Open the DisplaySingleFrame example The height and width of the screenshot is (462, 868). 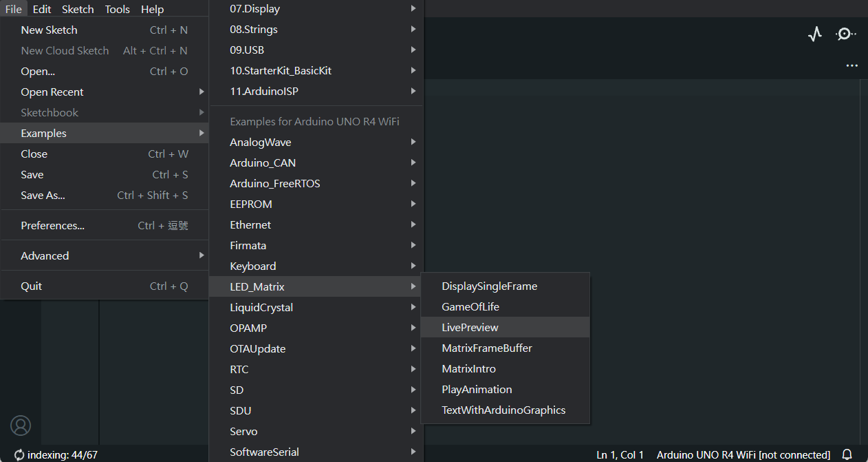506,286
